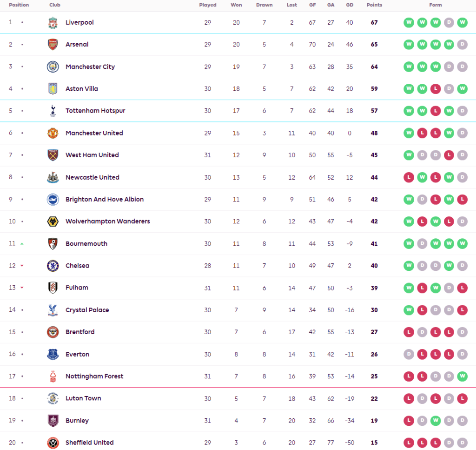
Task: Click the Nottingham Forest tree crest
Action: 53,376
